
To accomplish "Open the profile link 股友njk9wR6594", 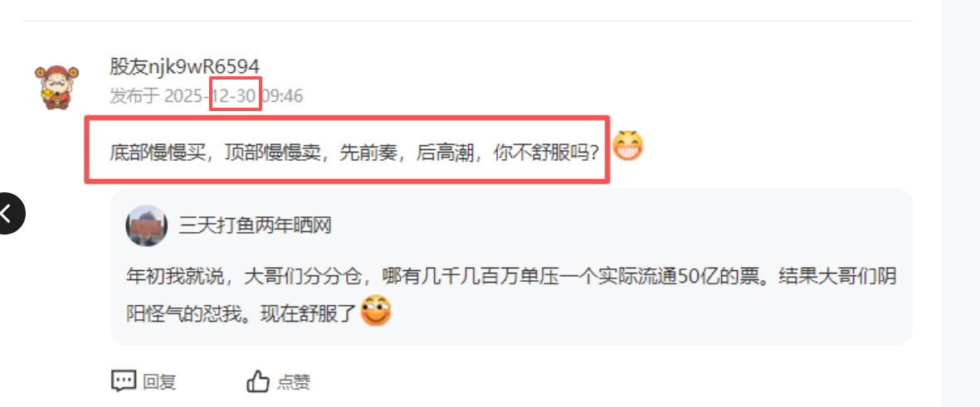I will (185, 66).
